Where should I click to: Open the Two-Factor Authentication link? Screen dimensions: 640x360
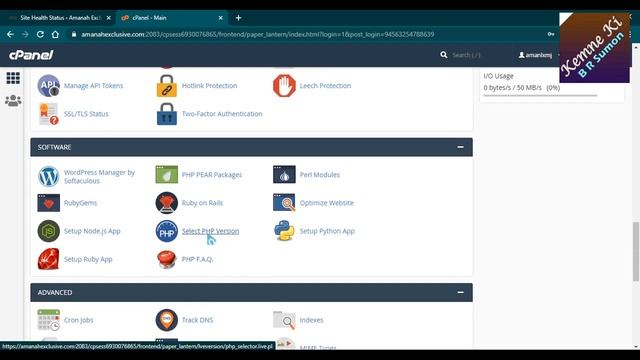[x=222, y=114]
